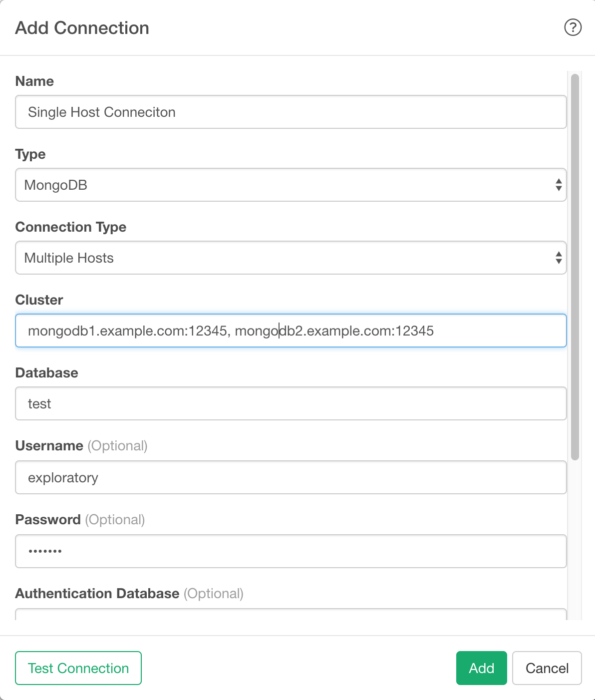Click the Cluster field label
The height and width of the screenshot is (700, 595).
39,300
